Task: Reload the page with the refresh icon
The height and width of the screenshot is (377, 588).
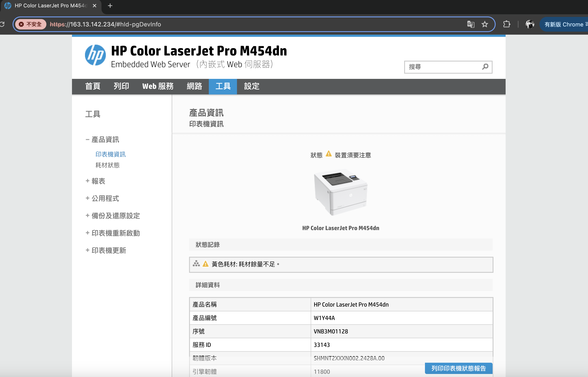Action: pyautogui.click(x=2, y=24)
